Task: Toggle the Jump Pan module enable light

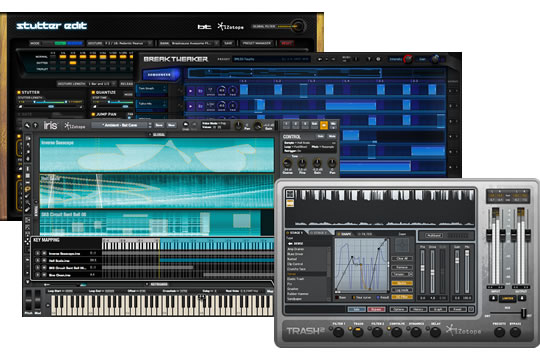Action: pos(93,114)
